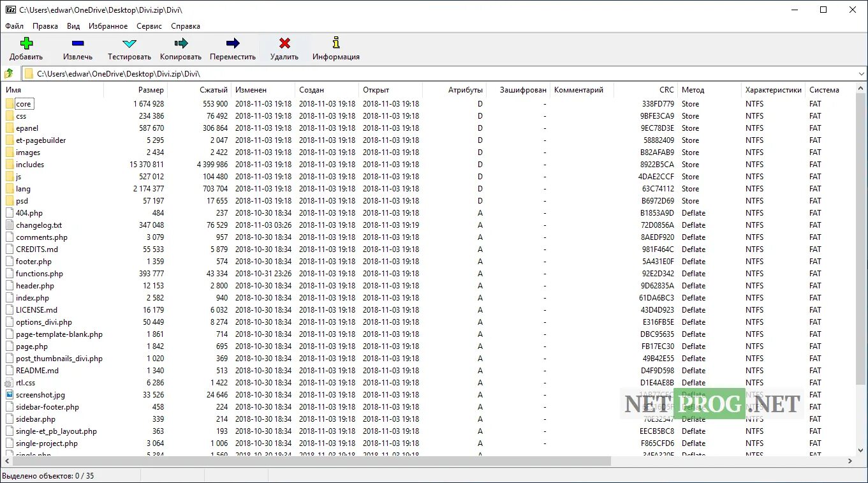
Task: Click the rtl.css file icon
Action: (10, 383)
